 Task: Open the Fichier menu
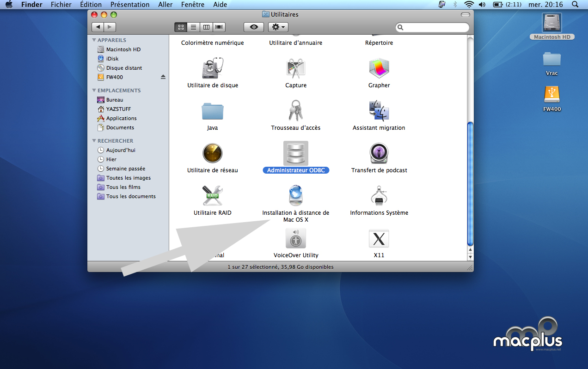[x=61, y=5]
